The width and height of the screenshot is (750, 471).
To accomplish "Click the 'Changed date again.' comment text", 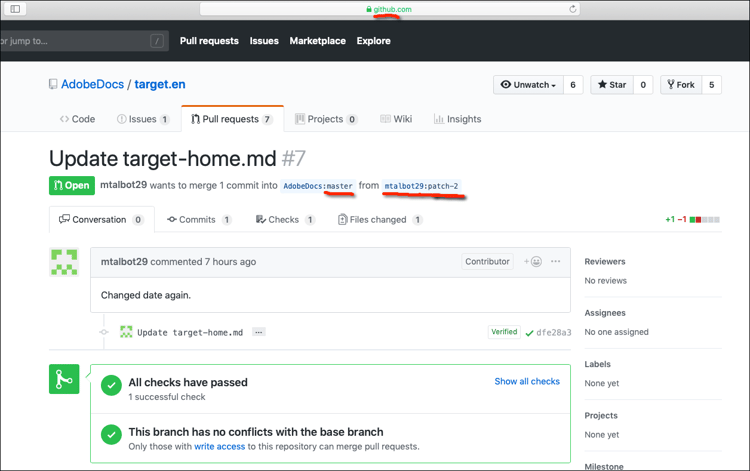I will [146, 296].
